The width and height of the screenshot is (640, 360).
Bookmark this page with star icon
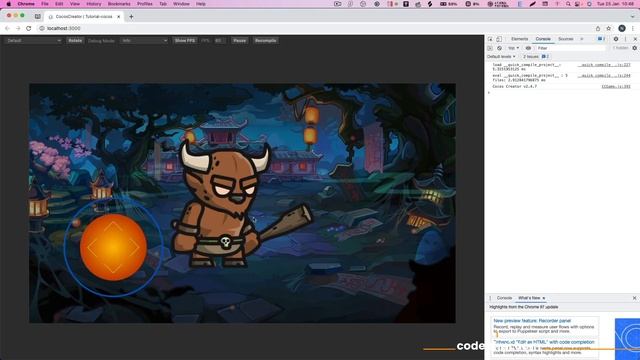point(609,28)
